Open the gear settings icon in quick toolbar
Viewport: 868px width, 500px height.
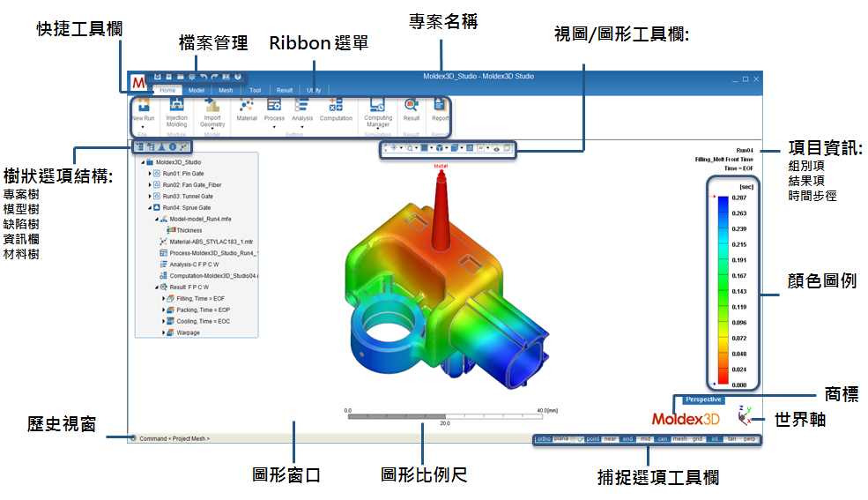coord(191,77)
